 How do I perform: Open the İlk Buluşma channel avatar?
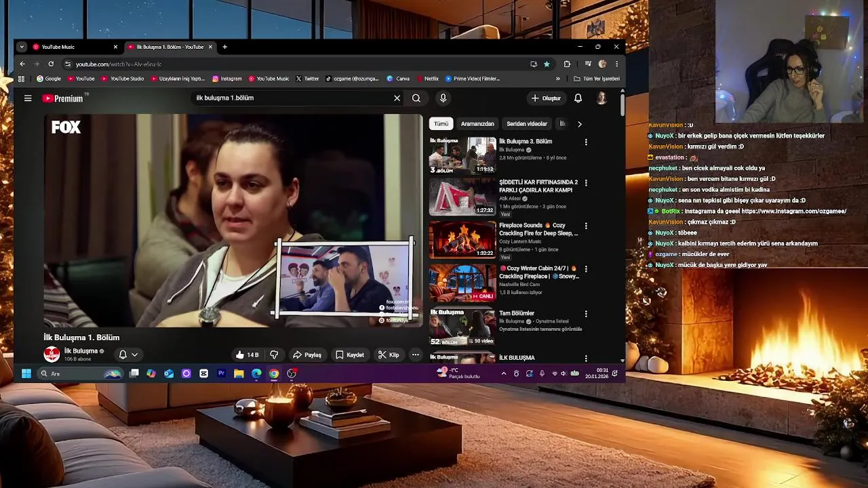[x=52, y=354]
